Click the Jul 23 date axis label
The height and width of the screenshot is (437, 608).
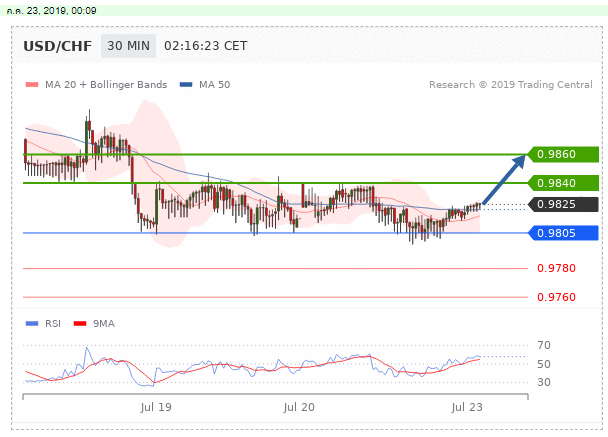tap(467, 407)
